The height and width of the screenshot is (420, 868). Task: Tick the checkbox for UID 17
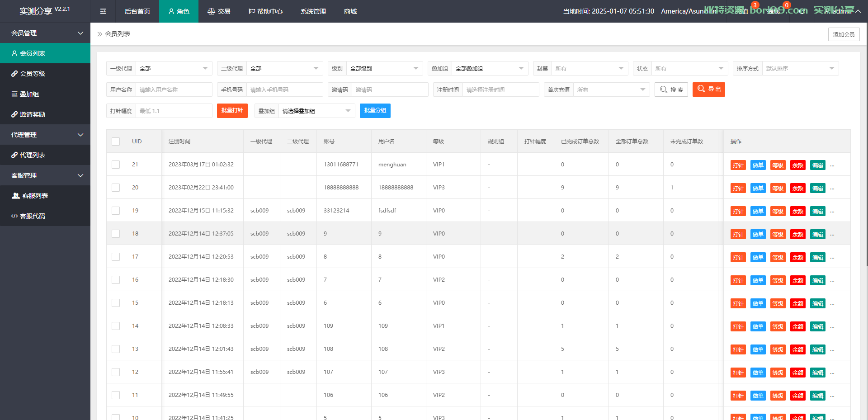coord(116,257)
